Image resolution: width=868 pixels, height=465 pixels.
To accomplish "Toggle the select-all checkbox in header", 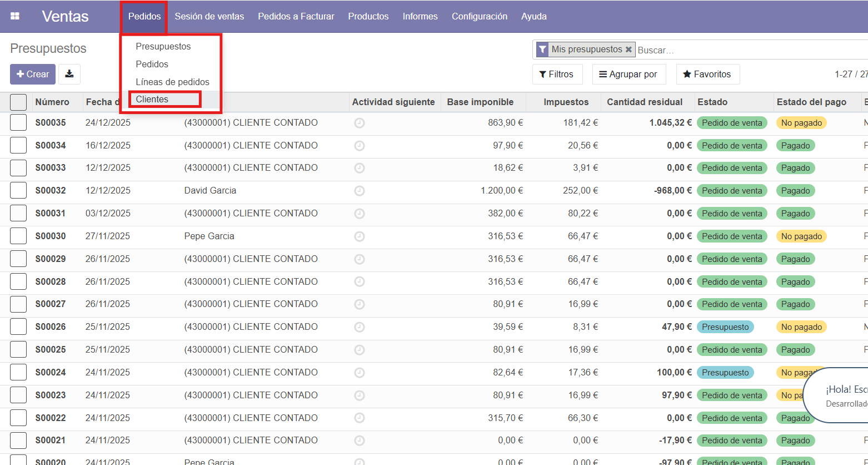I will (x=18, y=102).
